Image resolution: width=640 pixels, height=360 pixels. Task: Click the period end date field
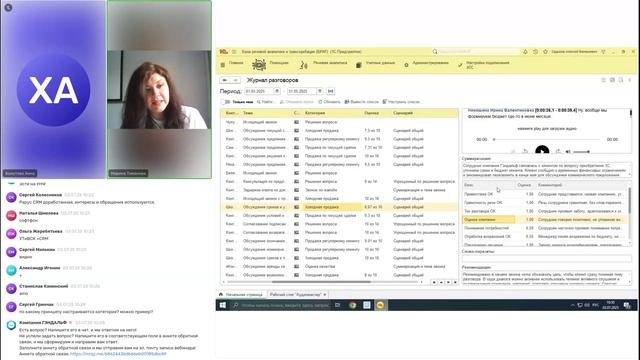pos(302,91)
